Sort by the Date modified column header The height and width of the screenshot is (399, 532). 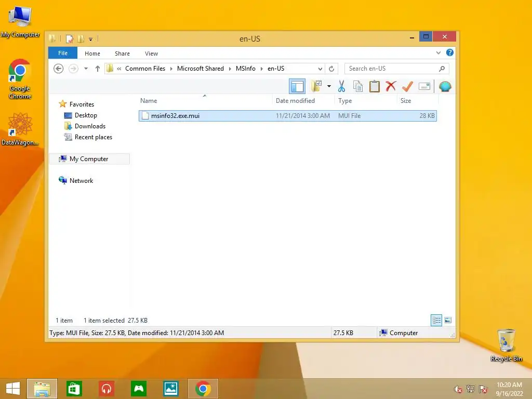pyautogui.click(x=303, y=100)
